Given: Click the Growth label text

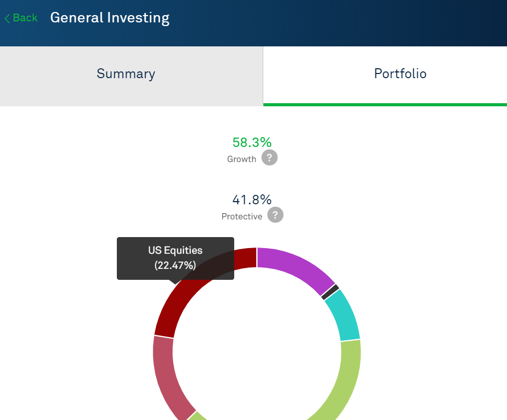Looking at the screenshot, I should [x=242, y=159].
